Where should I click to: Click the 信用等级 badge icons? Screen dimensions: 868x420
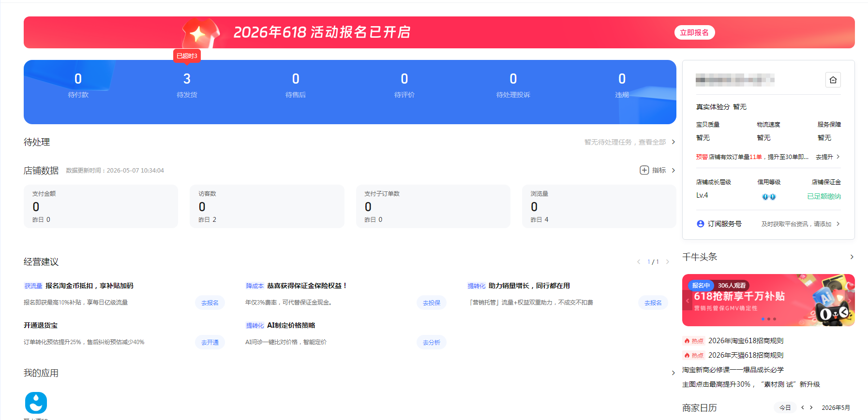[769, 196]
